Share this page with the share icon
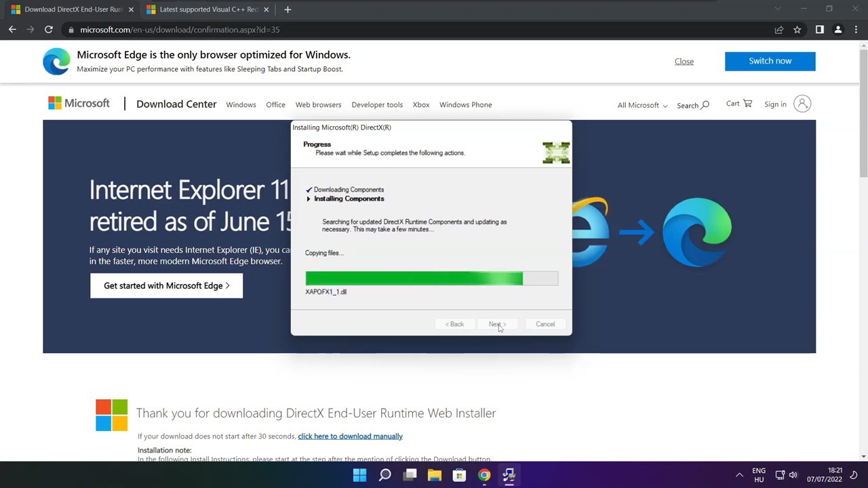This screenshot has height=488, width=868. click(x=779, y=30)
